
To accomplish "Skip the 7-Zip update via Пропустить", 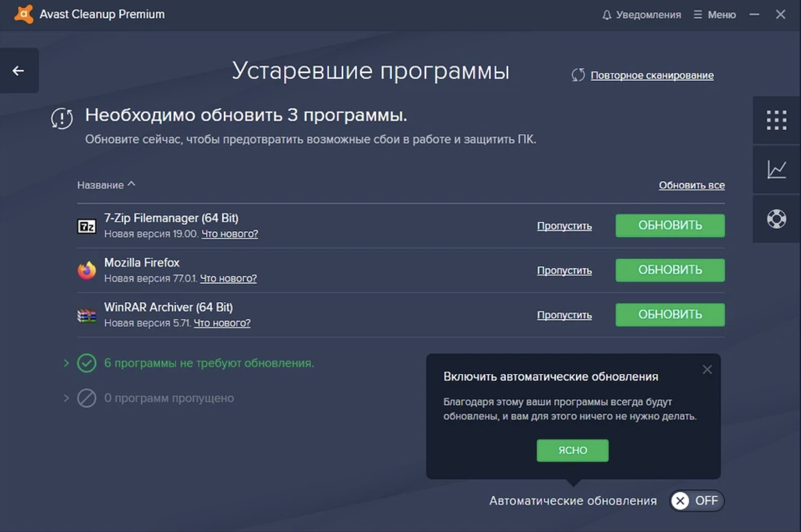I will 564,226.
